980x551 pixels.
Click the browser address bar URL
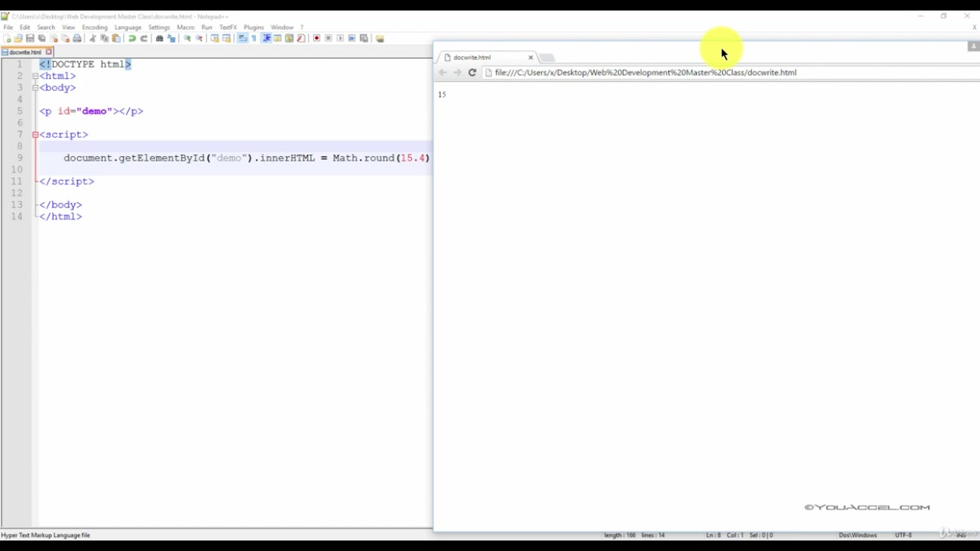(x=645, y=73)
